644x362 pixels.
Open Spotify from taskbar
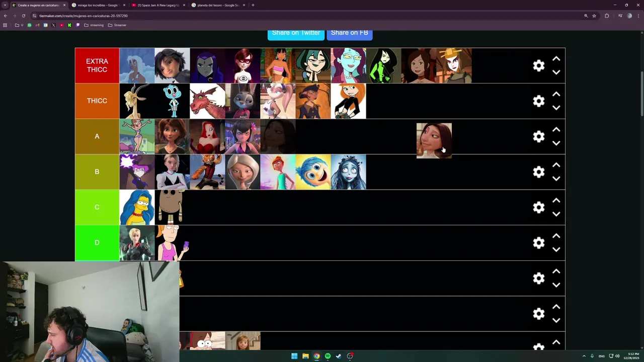pos(328,356)
